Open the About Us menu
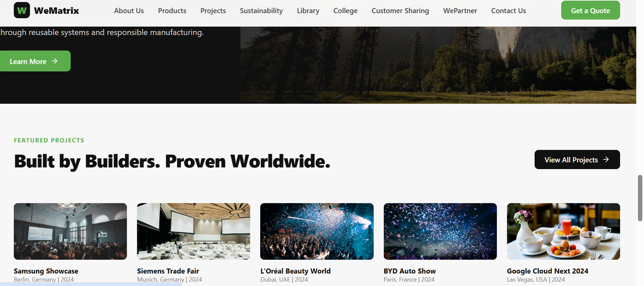The width and height of the screenshot is (644, 286). [129, 11]
